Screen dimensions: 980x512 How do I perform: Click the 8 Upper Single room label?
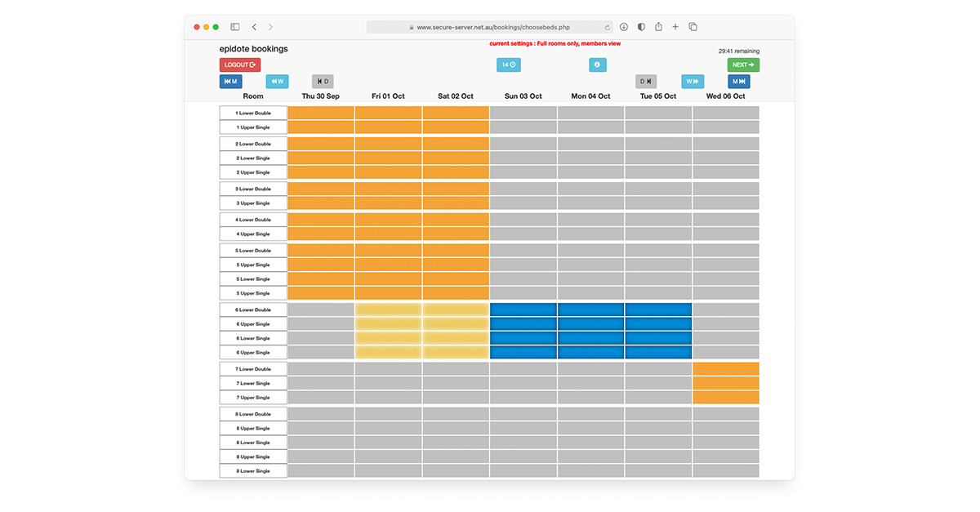click(253, 429)
